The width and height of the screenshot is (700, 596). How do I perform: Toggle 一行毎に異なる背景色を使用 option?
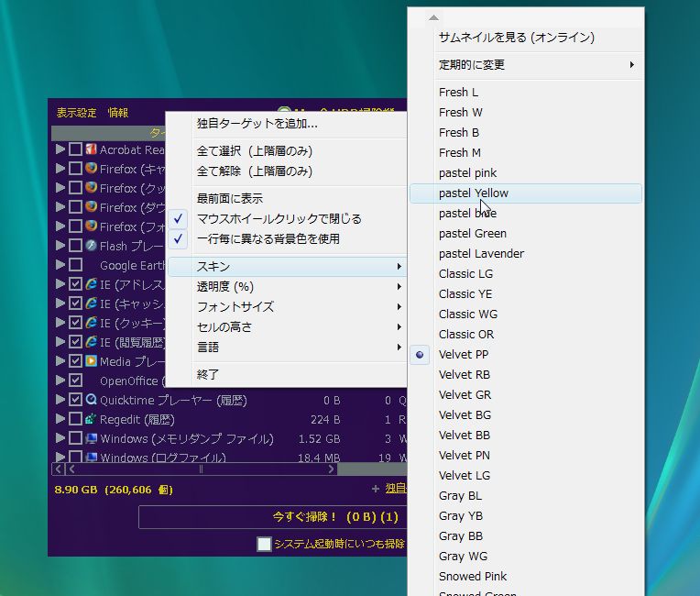[x=288, y=239]
